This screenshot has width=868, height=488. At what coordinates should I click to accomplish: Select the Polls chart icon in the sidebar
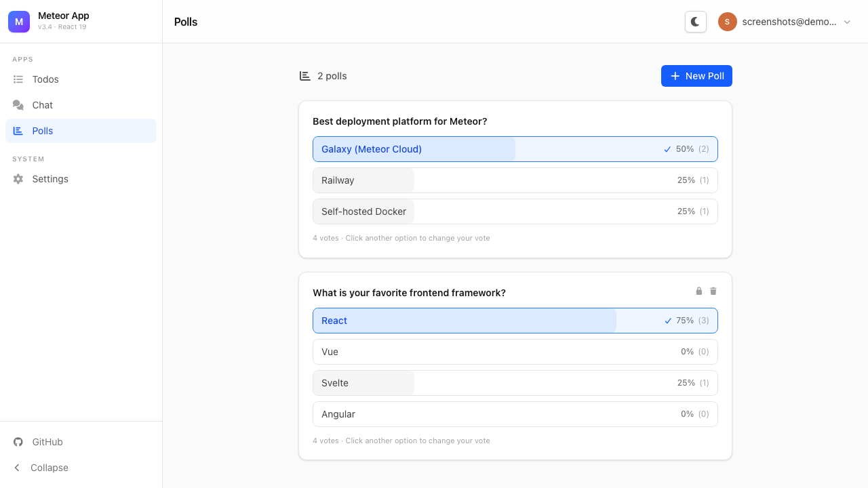click(x=18, y=131)
